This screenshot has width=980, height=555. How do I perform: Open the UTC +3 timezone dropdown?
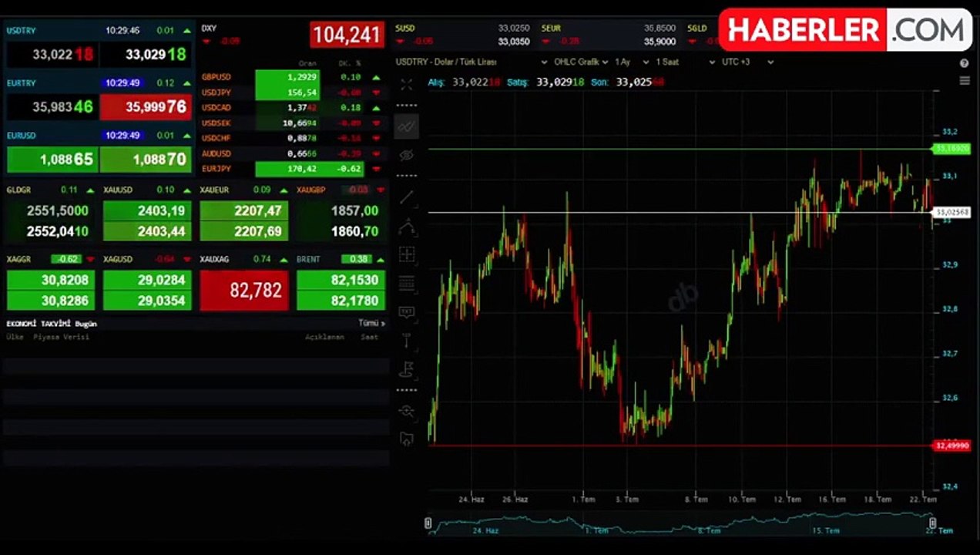(748, 62)
